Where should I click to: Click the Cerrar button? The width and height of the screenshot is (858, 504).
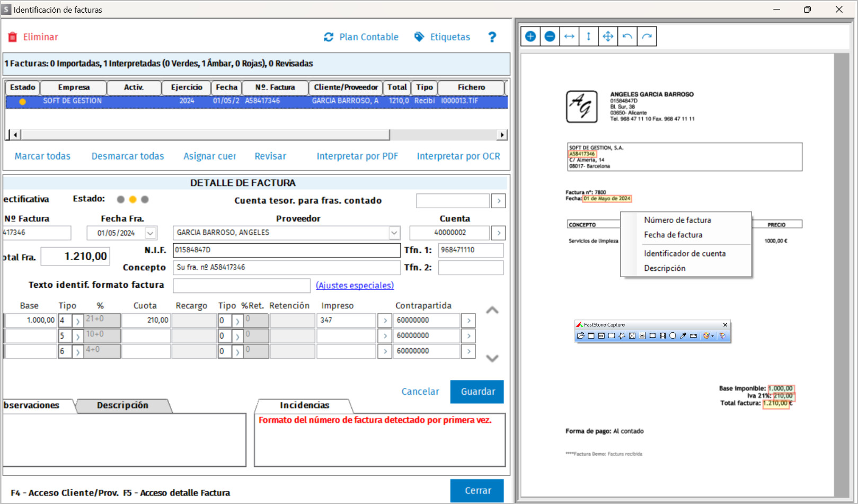477,490
